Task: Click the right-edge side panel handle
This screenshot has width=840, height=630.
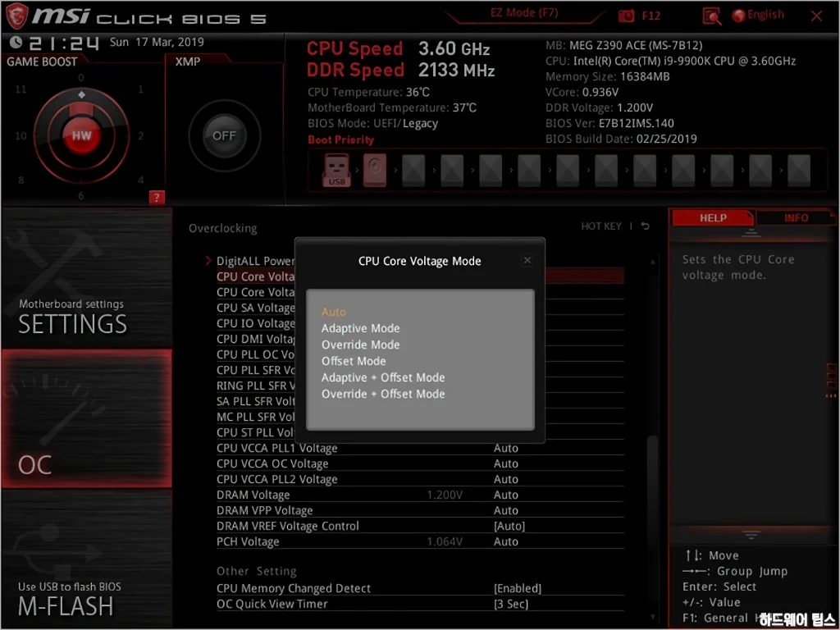Action: point(833,381)
